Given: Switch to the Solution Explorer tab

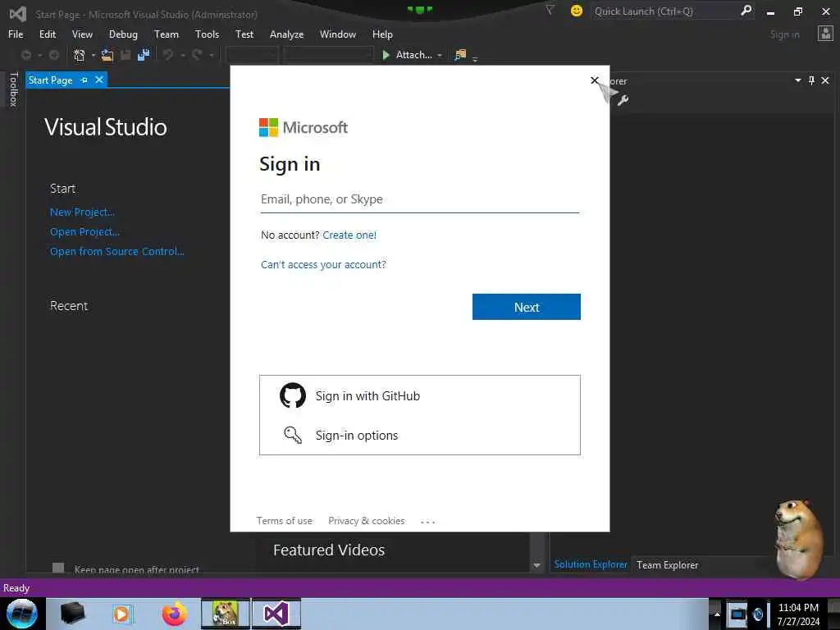Looking at the screenshot, I should pyautogui.click(x=591, y=564).
